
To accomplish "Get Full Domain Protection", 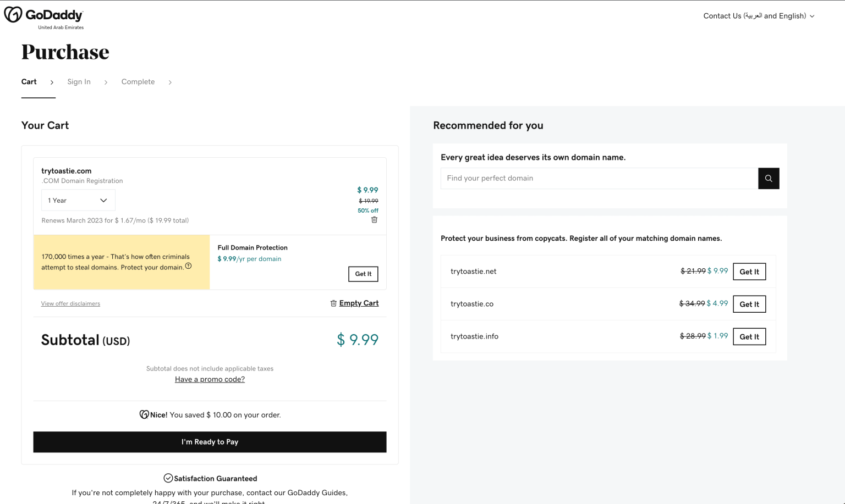I will tap(363, 274).
